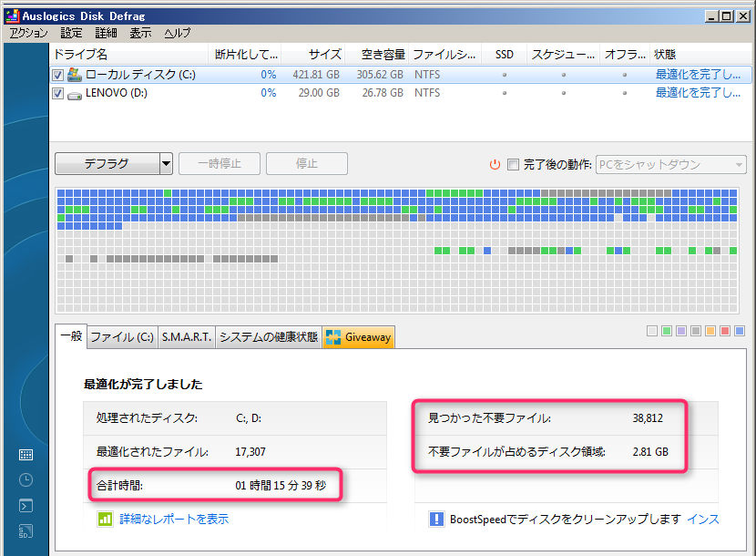Select the 305.62 GB free space cell
The image size is (756, 556).
380,75
